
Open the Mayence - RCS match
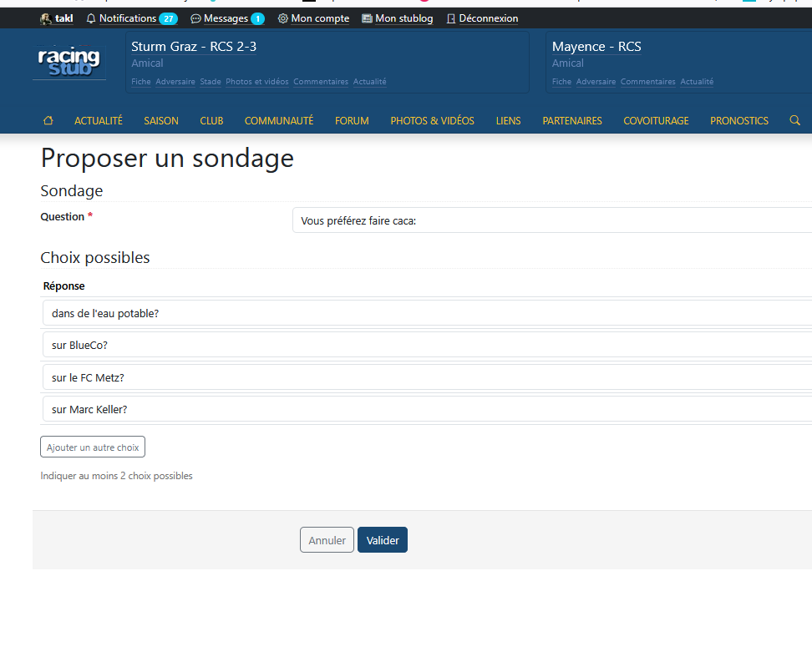(x=596, y=47)
